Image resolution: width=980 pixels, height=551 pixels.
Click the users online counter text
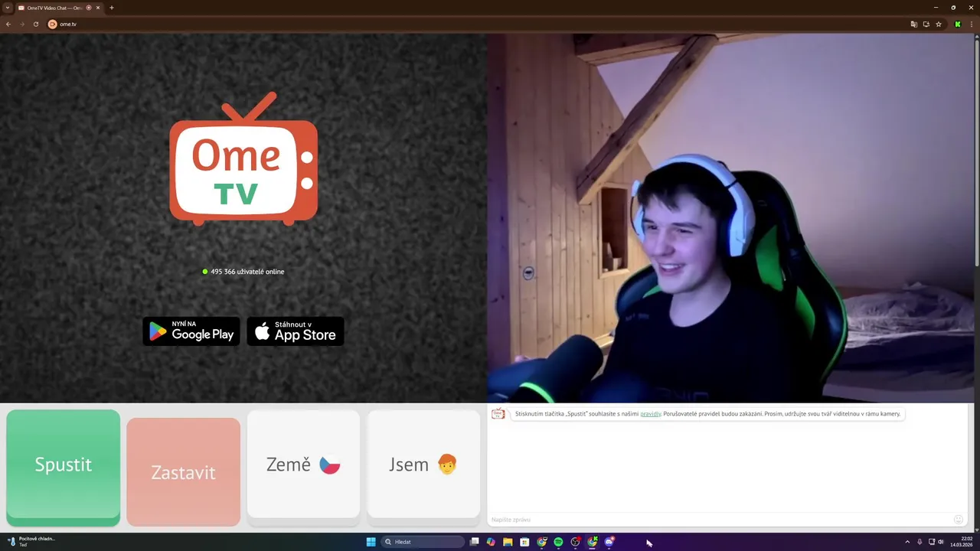247,272
